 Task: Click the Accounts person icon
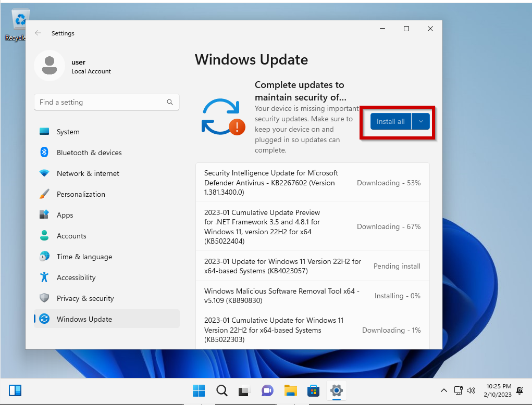[x=44, y=235]
